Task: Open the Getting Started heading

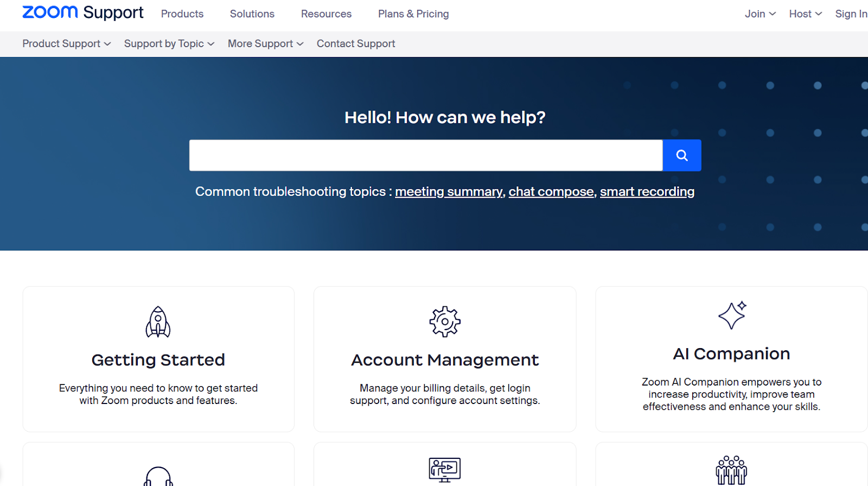Action: [158, 359]
